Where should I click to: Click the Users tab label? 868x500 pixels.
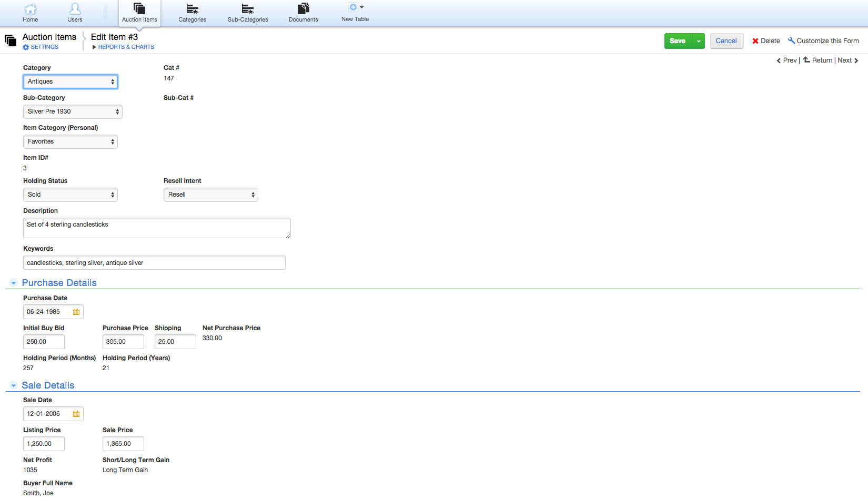pyautogui.click(x=75, y=20)
